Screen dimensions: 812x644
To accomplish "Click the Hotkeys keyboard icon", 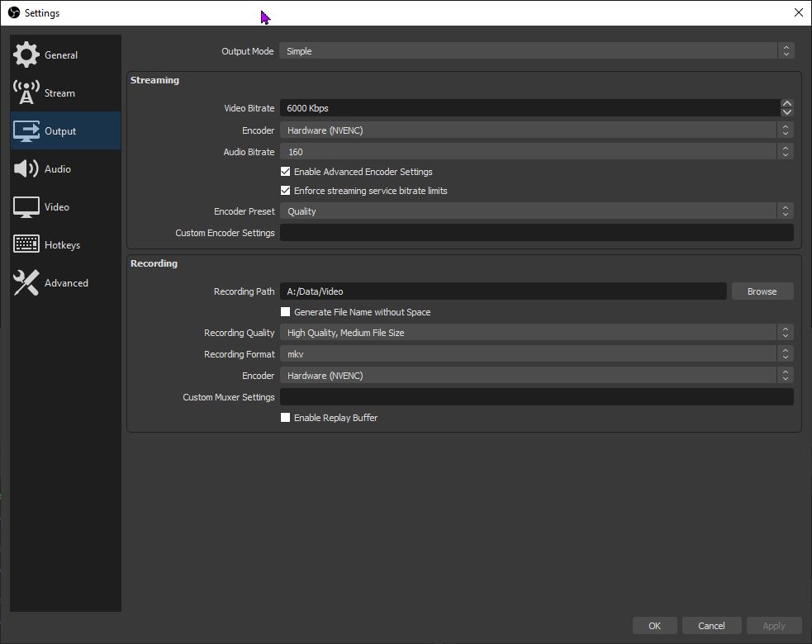I will click(26, 245).
